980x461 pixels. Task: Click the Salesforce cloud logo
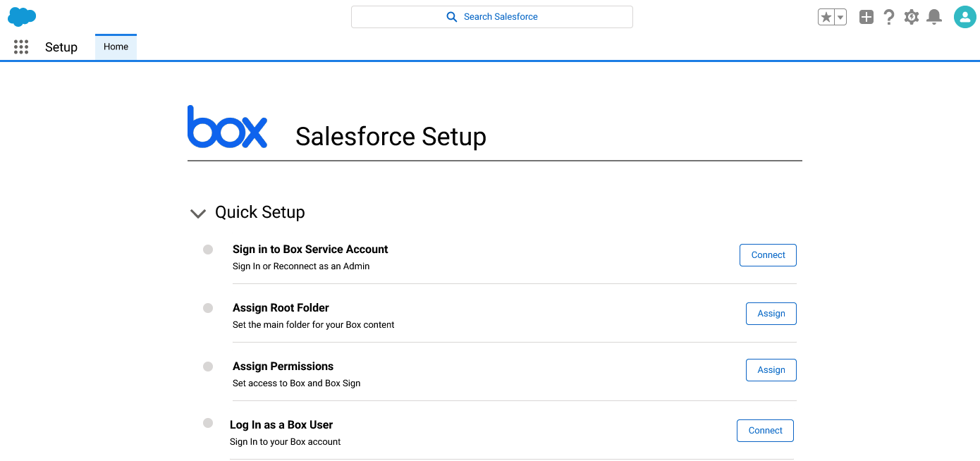pyautogui.click(x=22, y=17)
